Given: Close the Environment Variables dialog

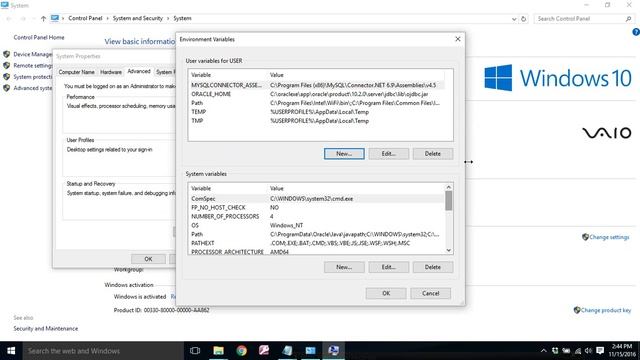Looking at the screenshot, I should [458, 39].
